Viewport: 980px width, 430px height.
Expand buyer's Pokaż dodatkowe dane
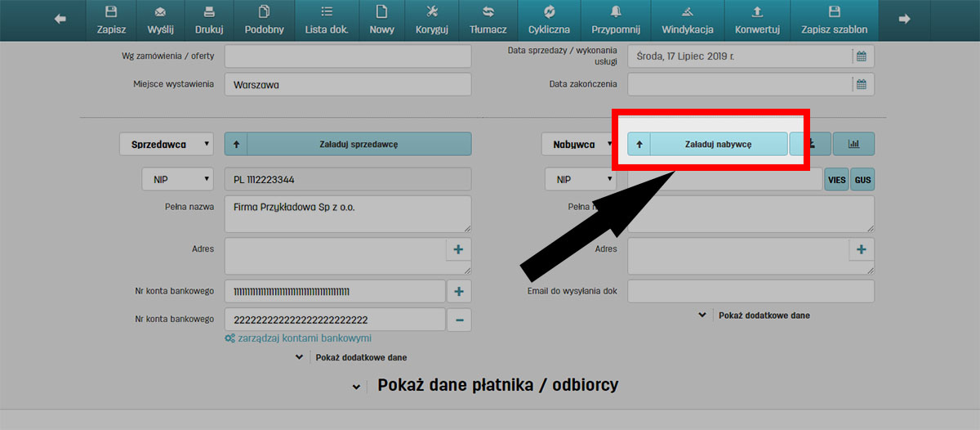(x=755, y=315)
